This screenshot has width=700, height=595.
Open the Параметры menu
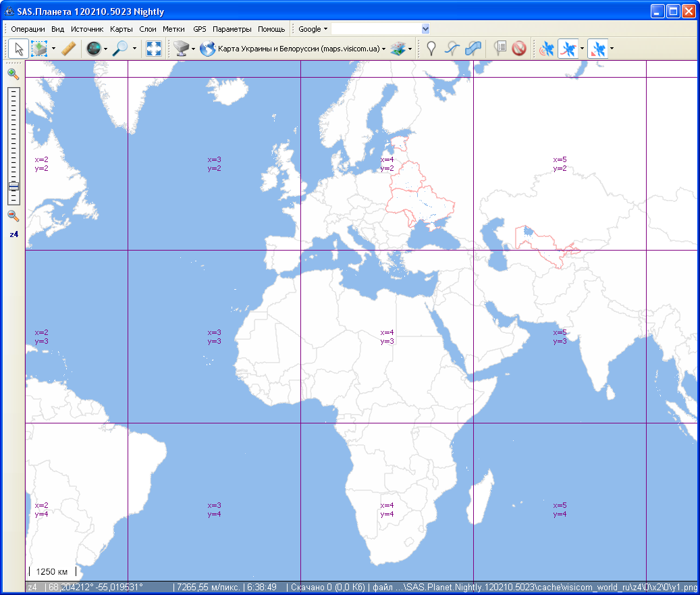(x=232, y=29)
